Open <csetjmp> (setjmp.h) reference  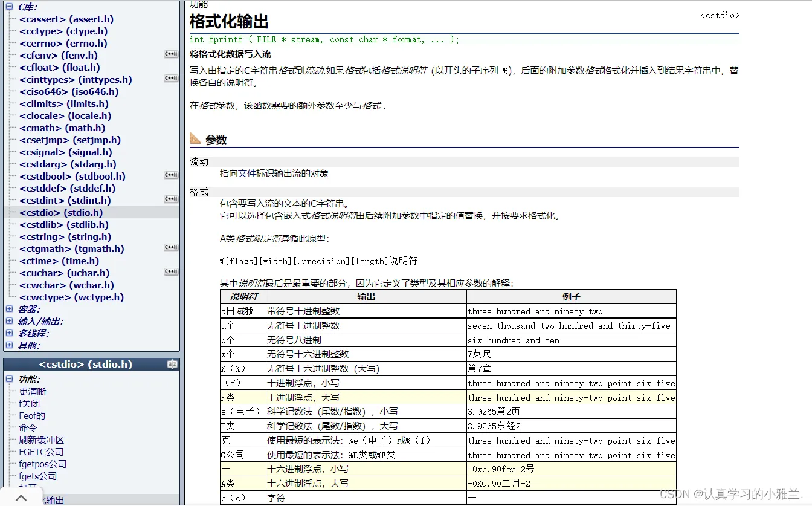[70, 140]
